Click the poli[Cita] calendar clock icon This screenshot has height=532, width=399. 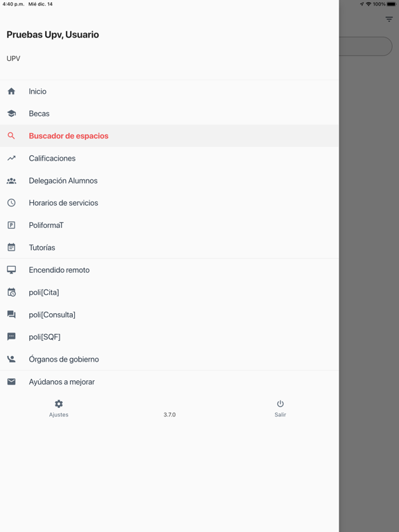(x=11, y=292)
